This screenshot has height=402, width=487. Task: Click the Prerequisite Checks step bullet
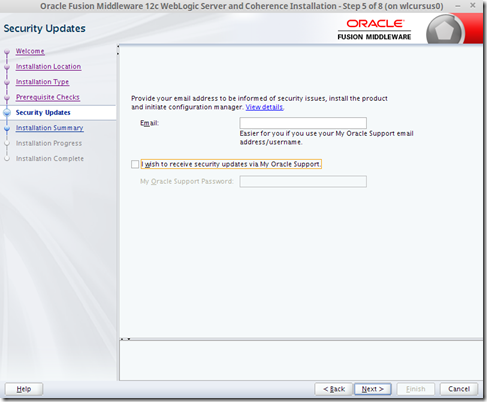(x=7, y=98)
